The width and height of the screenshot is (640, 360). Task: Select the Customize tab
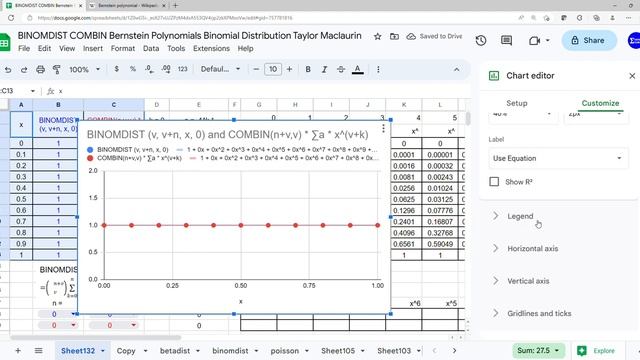[600, 103]
